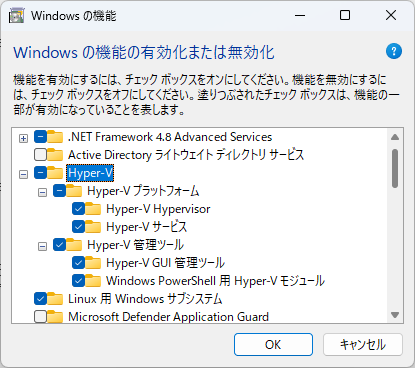Click folder icon beside Linux 用 Windows サブシステム

pos(55,299)
